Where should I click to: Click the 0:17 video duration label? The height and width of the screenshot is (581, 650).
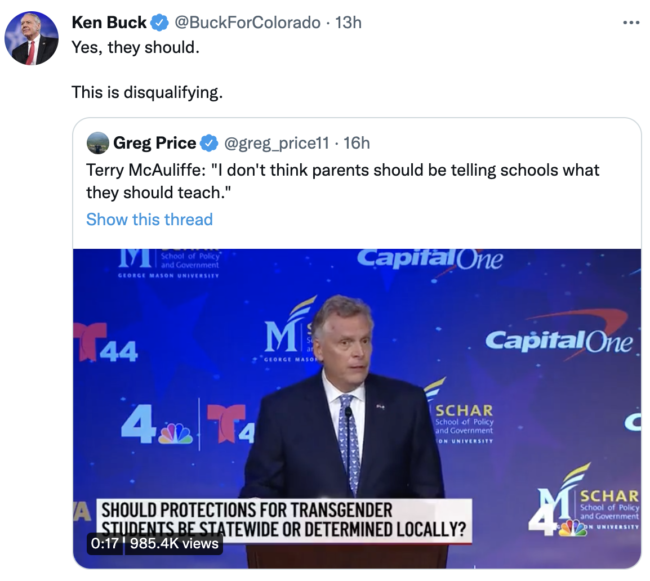coord(104,543)
